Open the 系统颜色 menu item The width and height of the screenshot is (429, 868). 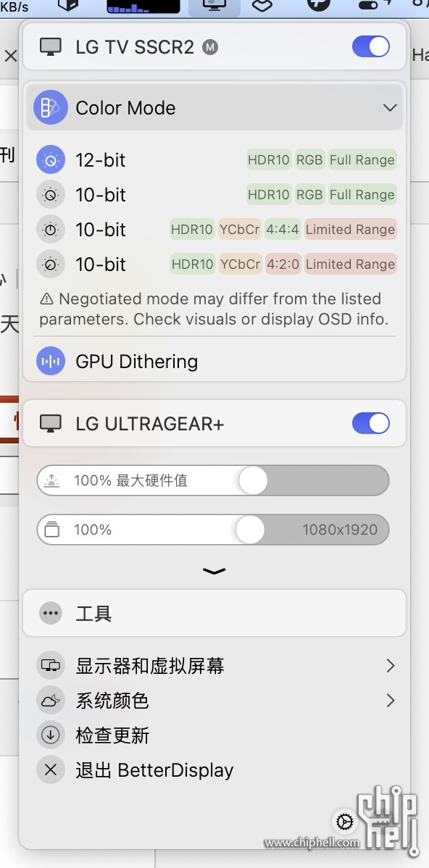click(x=217, y=700)
